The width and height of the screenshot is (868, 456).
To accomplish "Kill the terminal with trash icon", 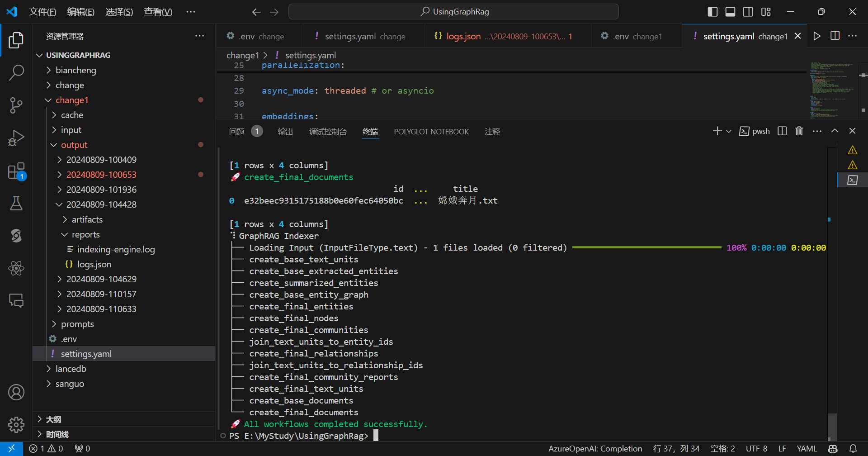I will (x=799, y=131).
